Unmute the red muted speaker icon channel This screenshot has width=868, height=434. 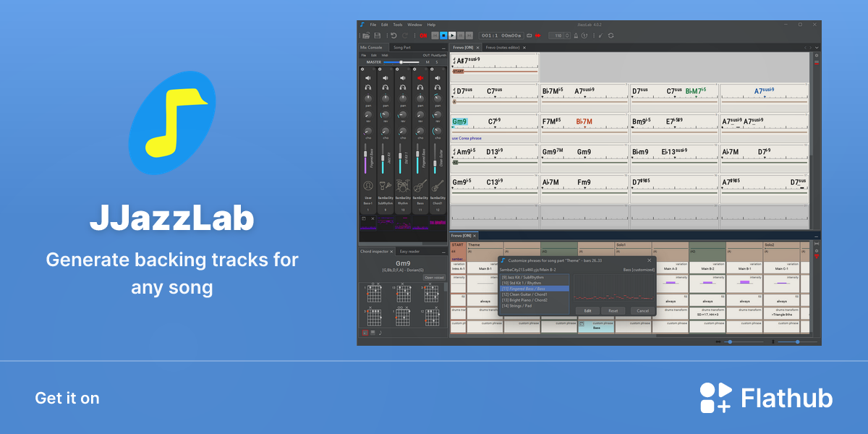[420, 78]
